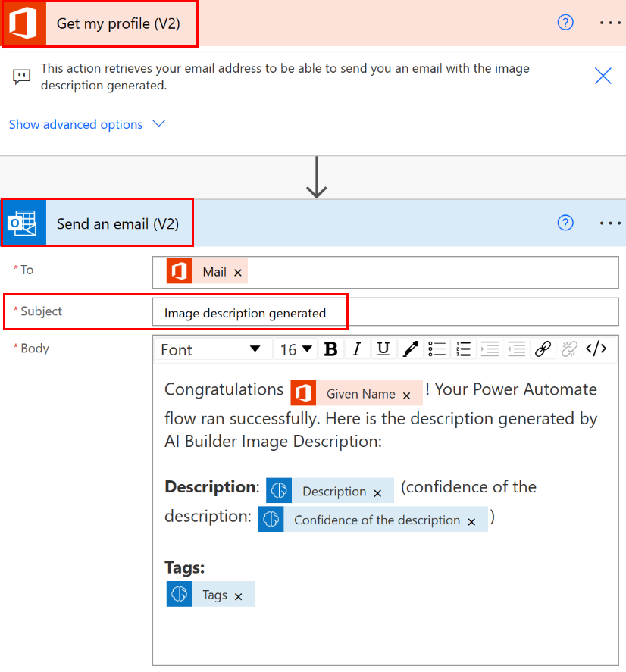
Task: Apply italic formatting
Action: coord(357,349)
